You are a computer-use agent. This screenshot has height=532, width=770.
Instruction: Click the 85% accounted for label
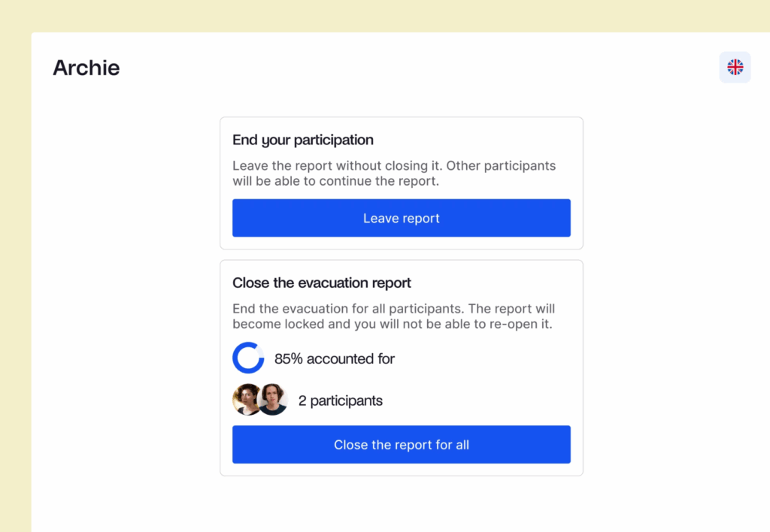pos(335,358)
